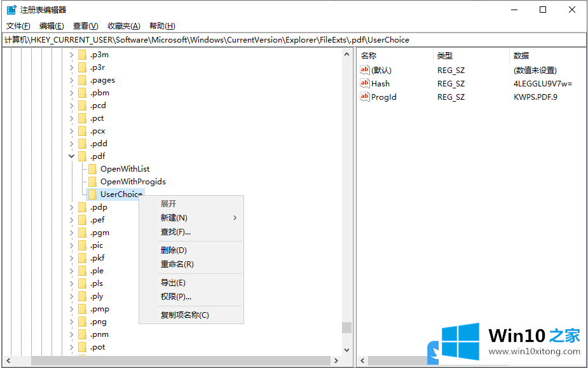Collapse the .pdf key
This screenshot has width=588, height=368.
(72, 156)
